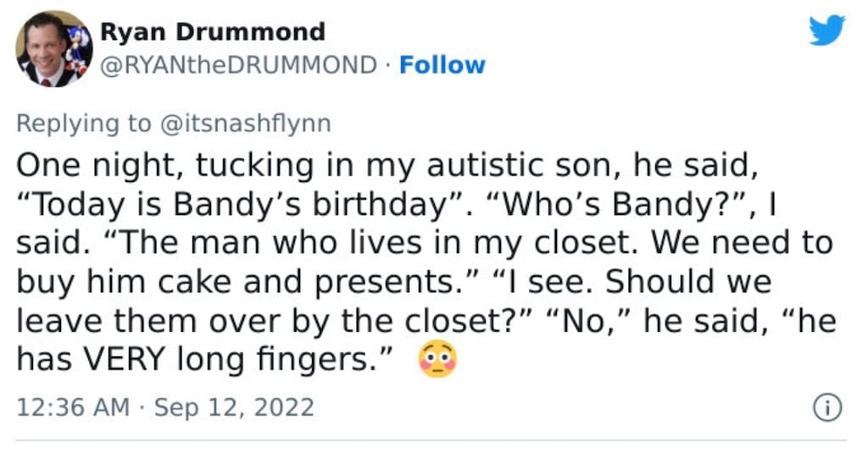Viewport: 868px width, 453px height.
Task: Open Ryan Drummond's profile picture
Action: click(54, 48)
